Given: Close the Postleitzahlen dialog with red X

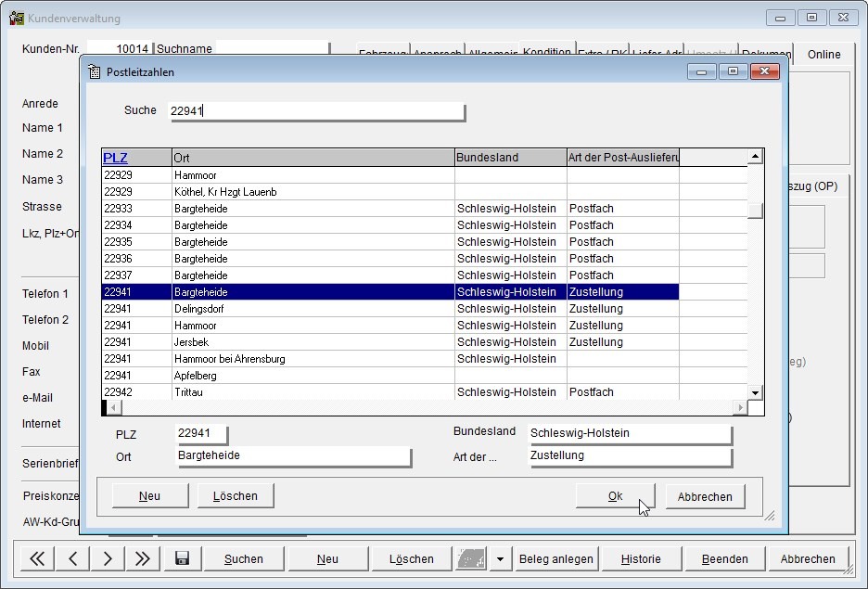Looking at the screenshot, I should 764,71.
